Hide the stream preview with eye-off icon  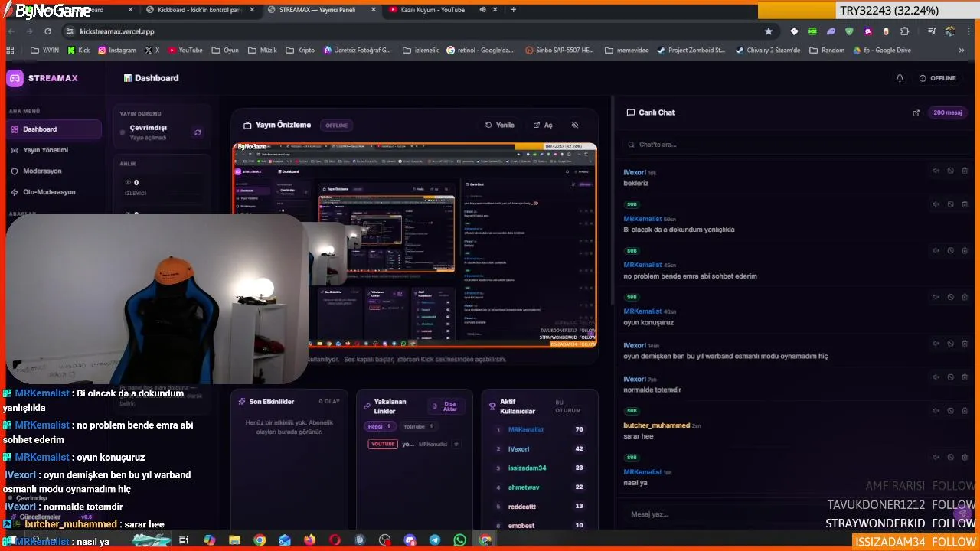pos(575,125)
